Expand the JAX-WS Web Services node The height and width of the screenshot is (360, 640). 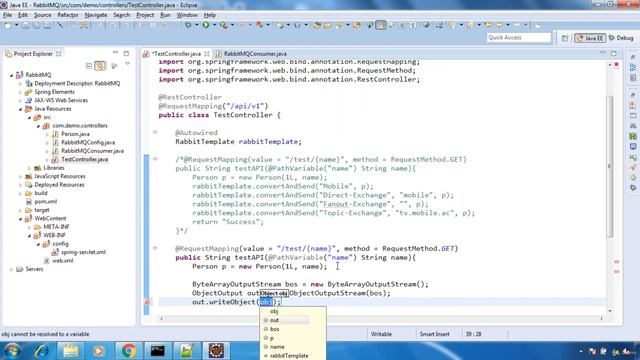[x=20, y=100]
